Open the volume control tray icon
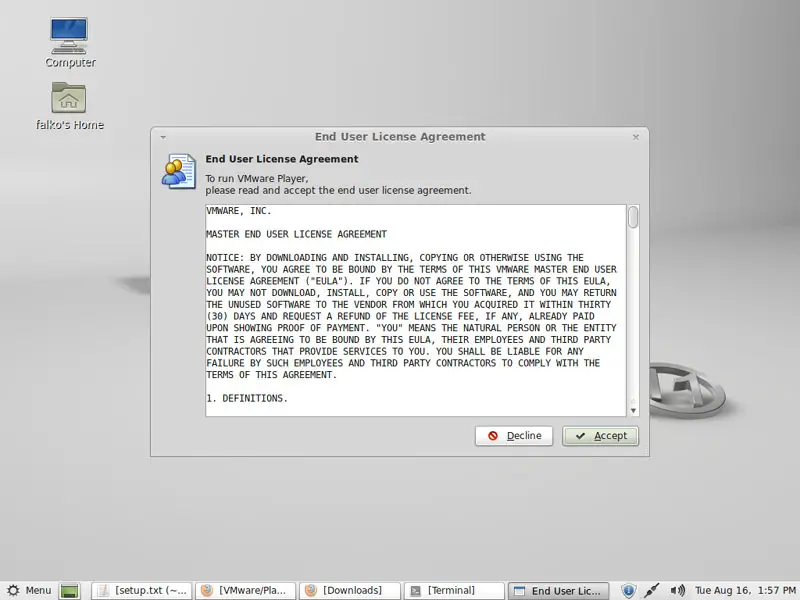This screenshot has height=600, width=800. pyautogui.click(x=677, y=591)
